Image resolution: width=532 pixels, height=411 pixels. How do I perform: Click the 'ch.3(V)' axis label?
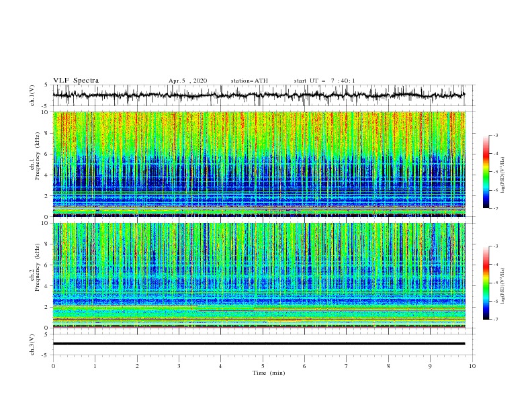pyautogui.click(x=32, y=345)
